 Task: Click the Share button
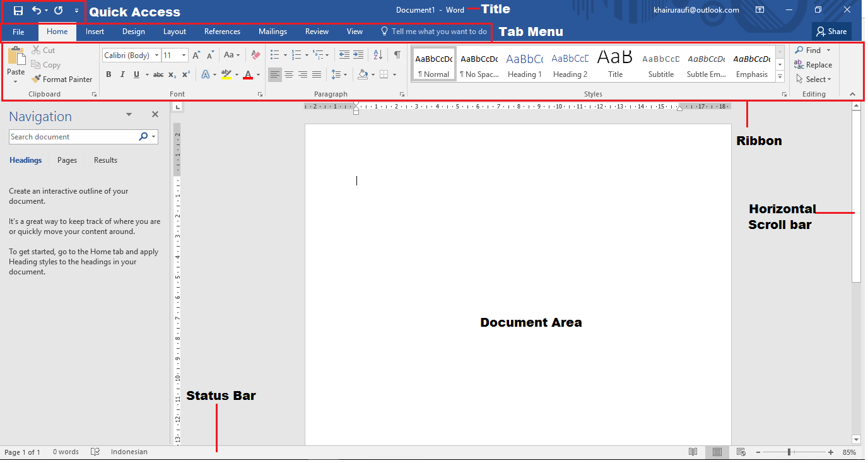(831, 31)
